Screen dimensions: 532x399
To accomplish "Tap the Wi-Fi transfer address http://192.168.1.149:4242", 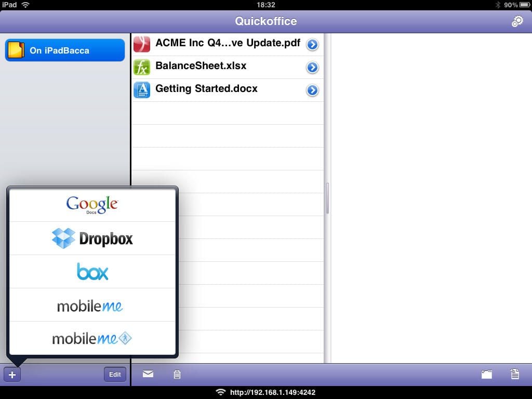I will [x=273, y=393].
